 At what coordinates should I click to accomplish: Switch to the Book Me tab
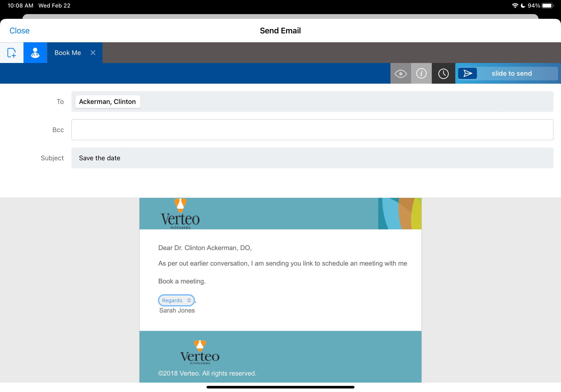coord(68,53)
